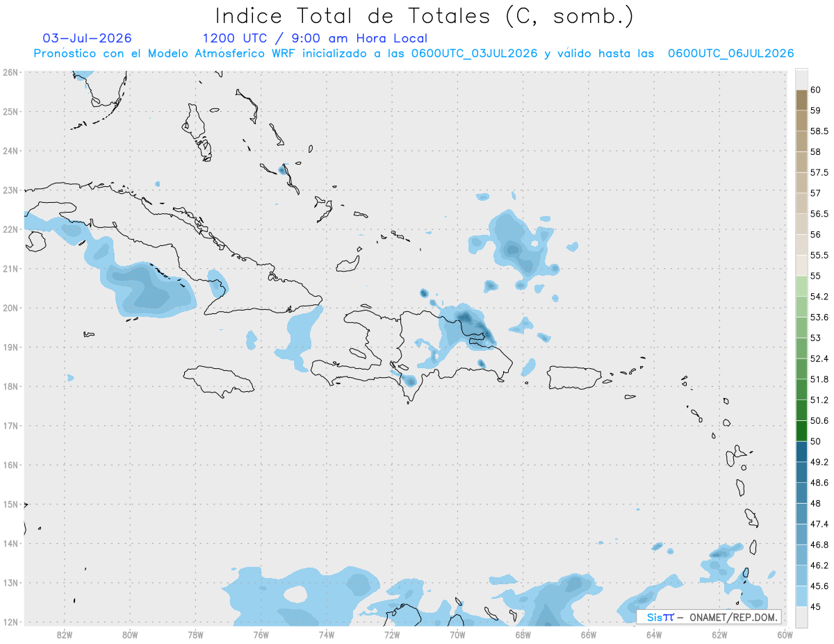Click the 19N latitude label

pos(10,347)
